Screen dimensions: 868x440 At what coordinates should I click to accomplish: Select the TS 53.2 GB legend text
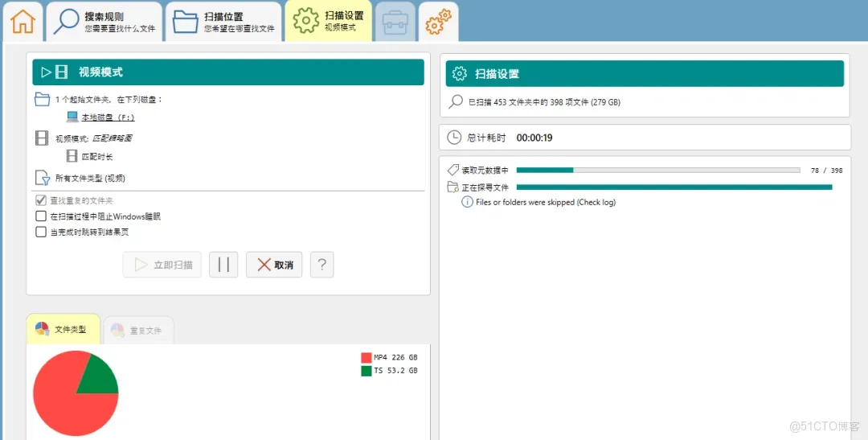coord(395,371)
